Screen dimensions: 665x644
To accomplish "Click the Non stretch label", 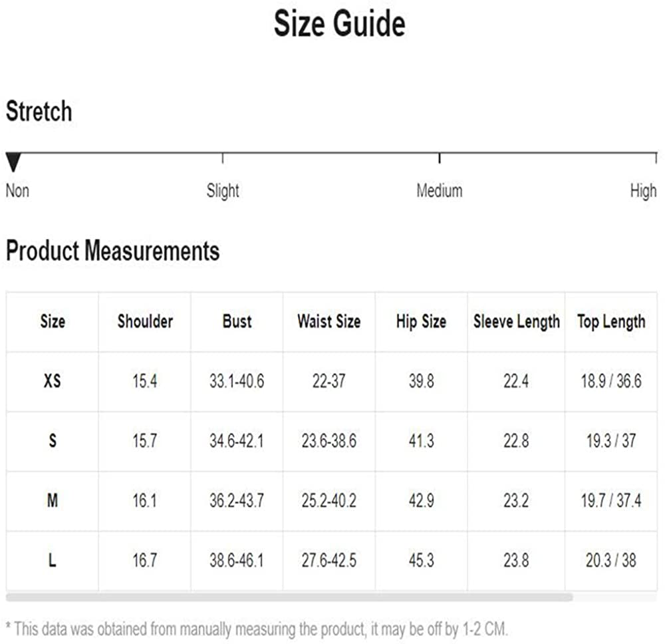I will tap(17, 191).
